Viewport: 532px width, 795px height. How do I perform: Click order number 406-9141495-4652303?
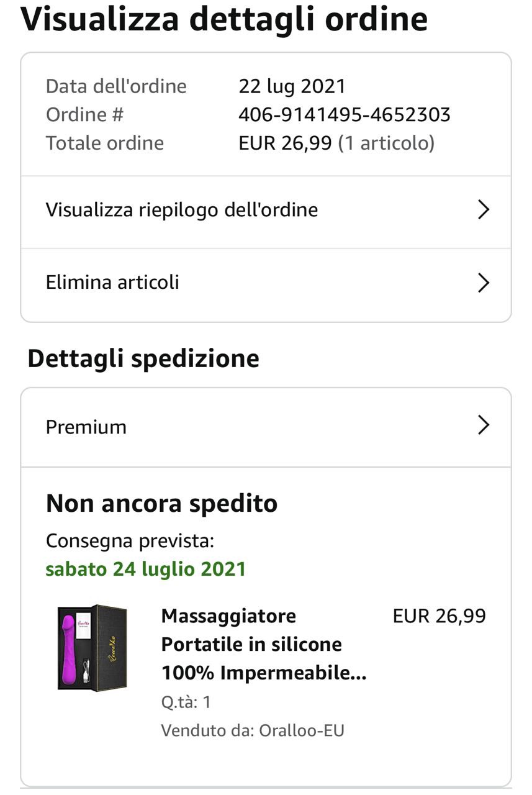pos(344,114)
